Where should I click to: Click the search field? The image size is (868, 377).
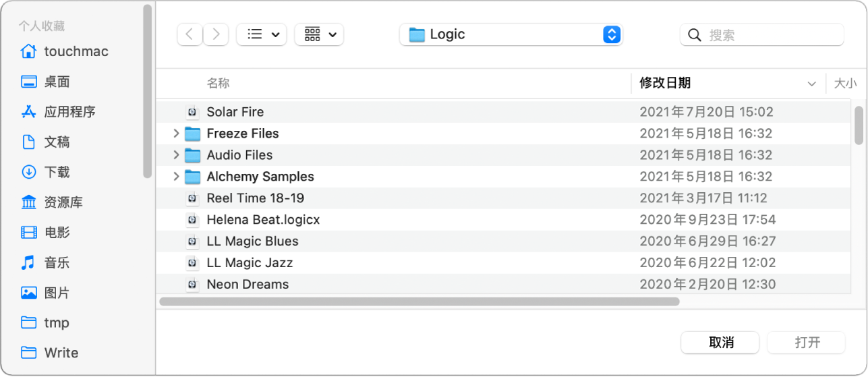coord(769,35)
